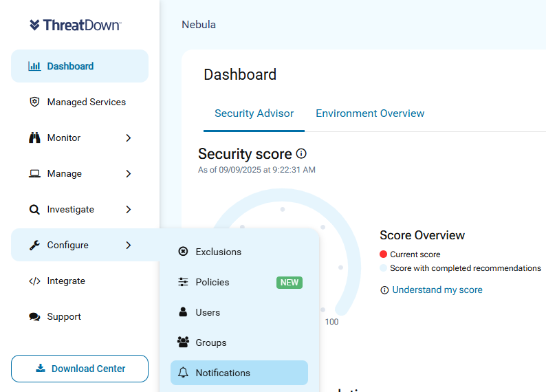Expand the Investigate submenu chevron
Screen dimensions: 546x392
pos(129,210)
